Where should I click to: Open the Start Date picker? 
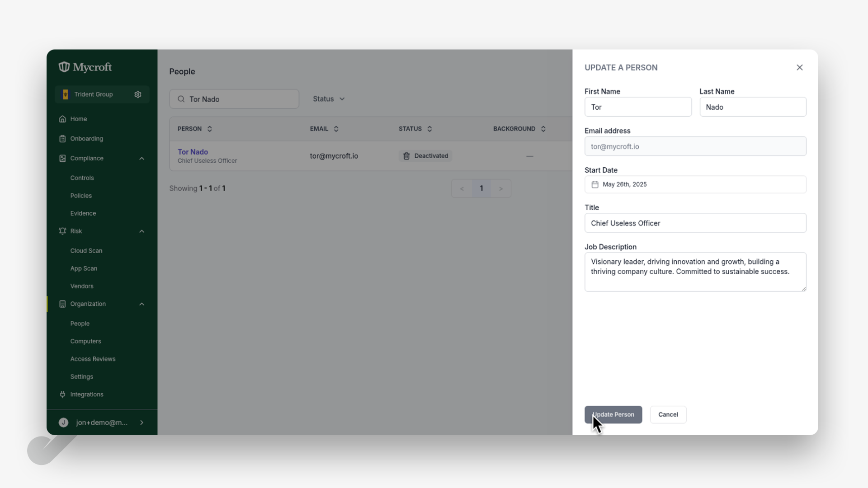[695, 184]
